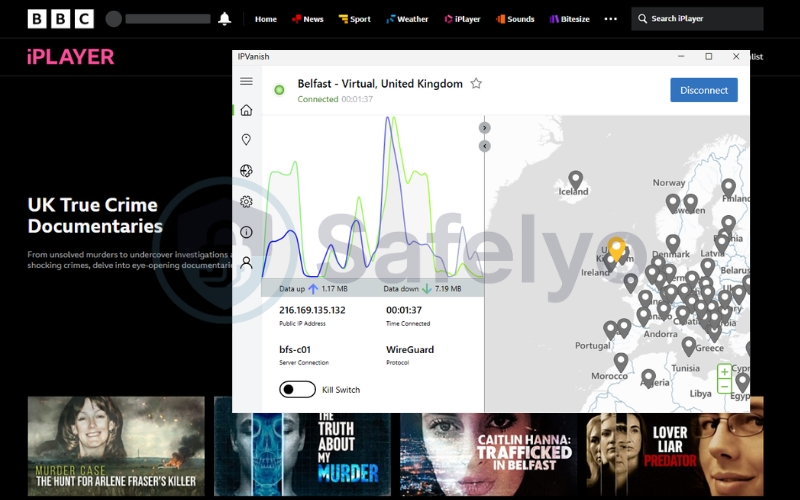Click the BBC logo

click(61, 19)
